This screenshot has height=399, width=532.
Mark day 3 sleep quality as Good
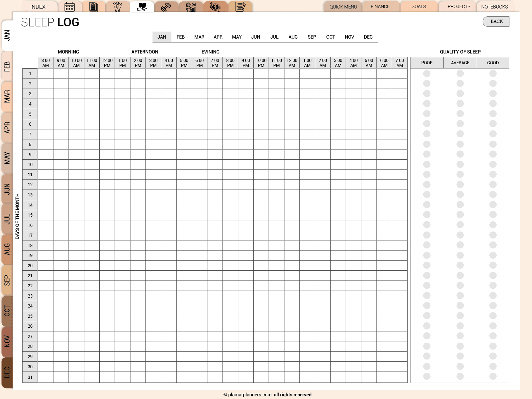point(493,94)
